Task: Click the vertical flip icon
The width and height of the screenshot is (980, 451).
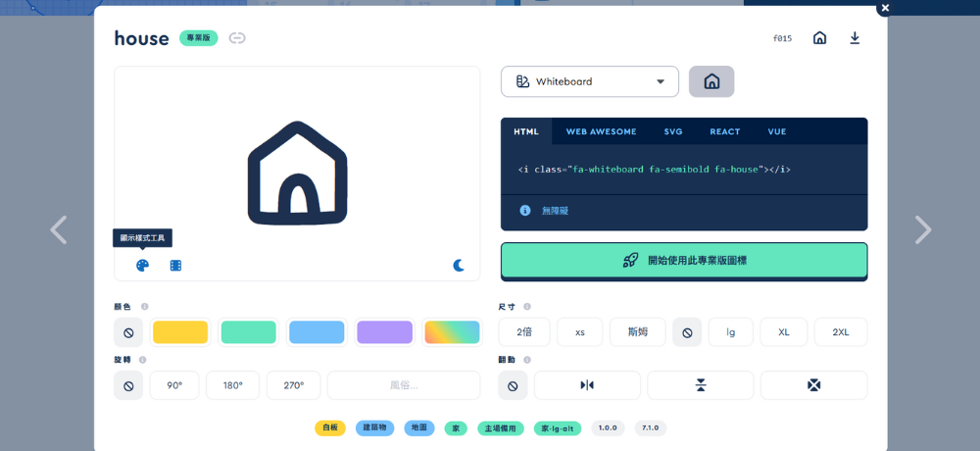Action: tap(701, 385)
